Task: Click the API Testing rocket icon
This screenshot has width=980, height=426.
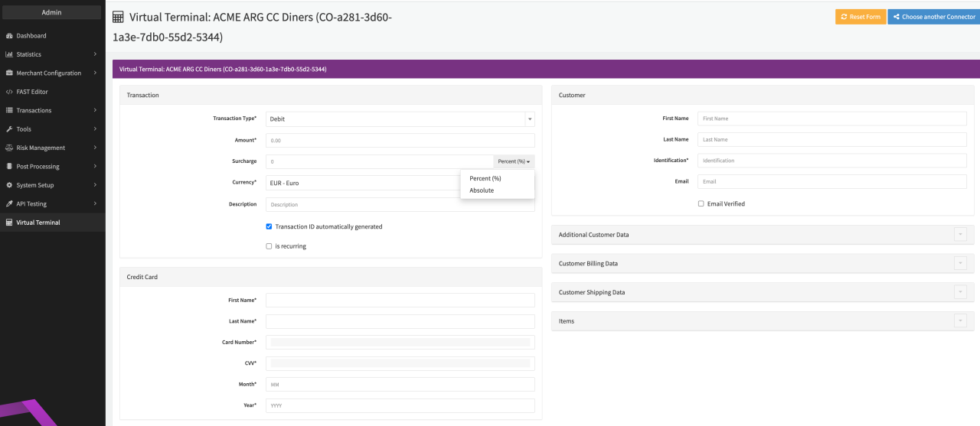Action: click(8, 204)
